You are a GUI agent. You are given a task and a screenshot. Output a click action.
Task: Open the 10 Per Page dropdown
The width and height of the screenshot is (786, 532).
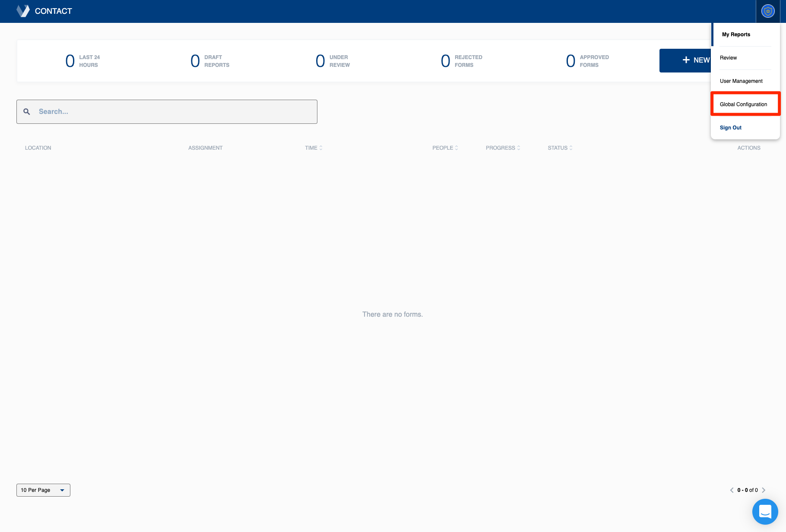(43, 490)
